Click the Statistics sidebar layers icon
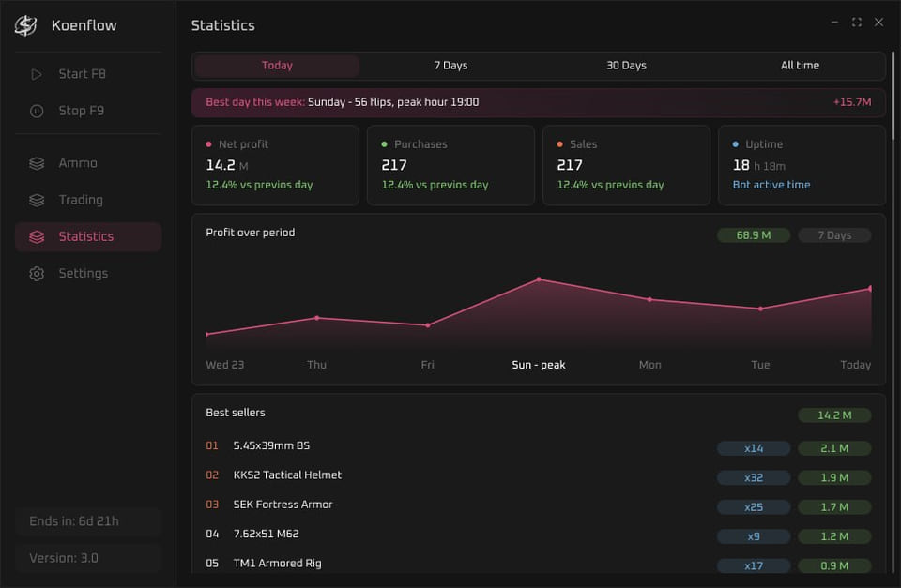901x588 pixels. point(37,236)
